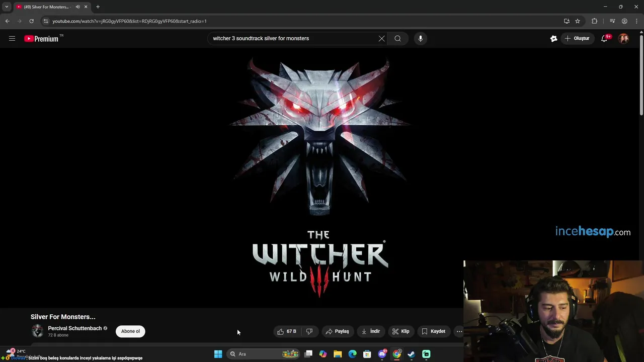Click the install app icon in address bar

pyautogui.click(x=567, y=21)
